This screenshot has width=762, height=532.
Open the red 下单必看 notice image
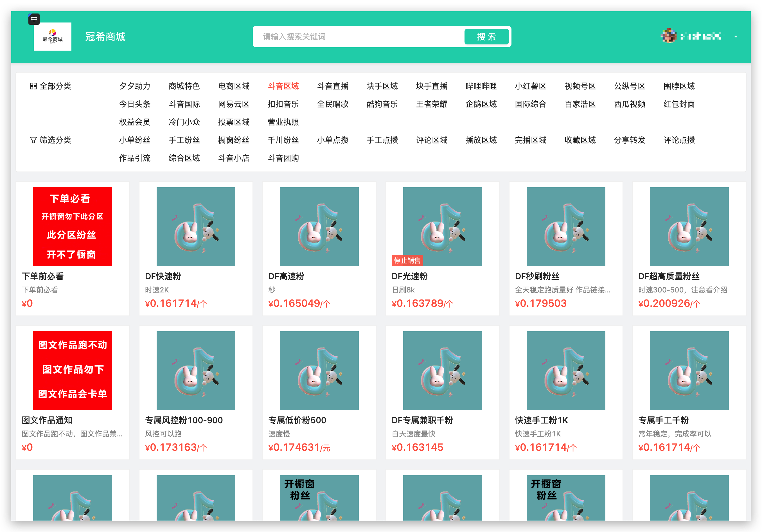72,226
